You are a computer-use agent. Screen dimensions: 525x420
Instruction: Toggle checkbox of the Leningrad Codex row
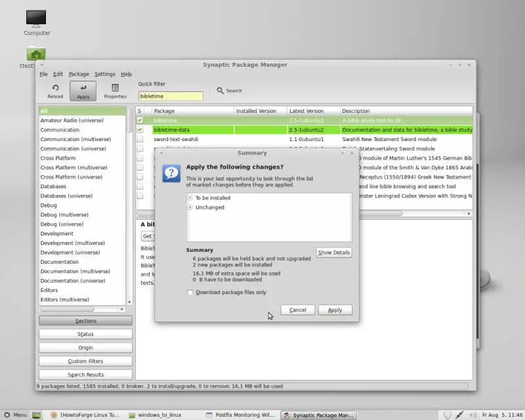(x=140, y=196)
